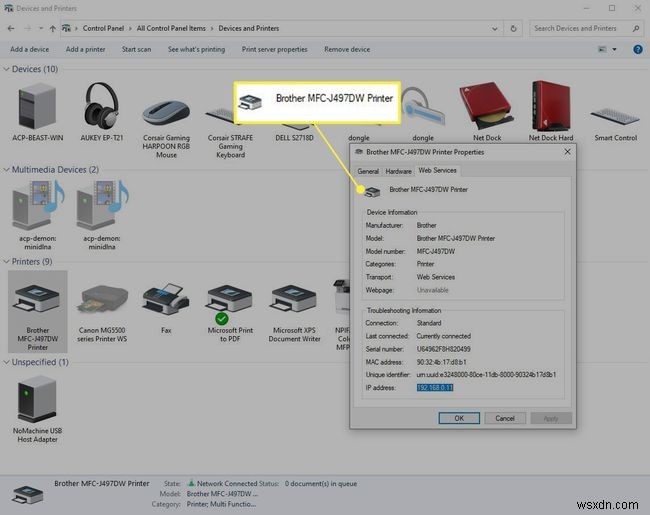The width and height of the screenshot is (650, 515).
Task: Select NoMachine USB Host Adapter device
Action: (37, 410)
